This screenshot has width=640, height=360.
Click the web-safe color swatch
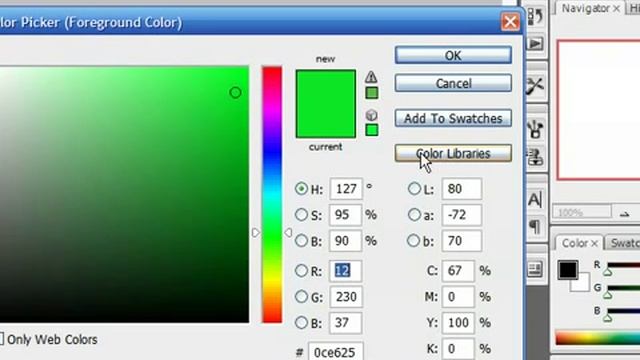(x=371, y=130)
